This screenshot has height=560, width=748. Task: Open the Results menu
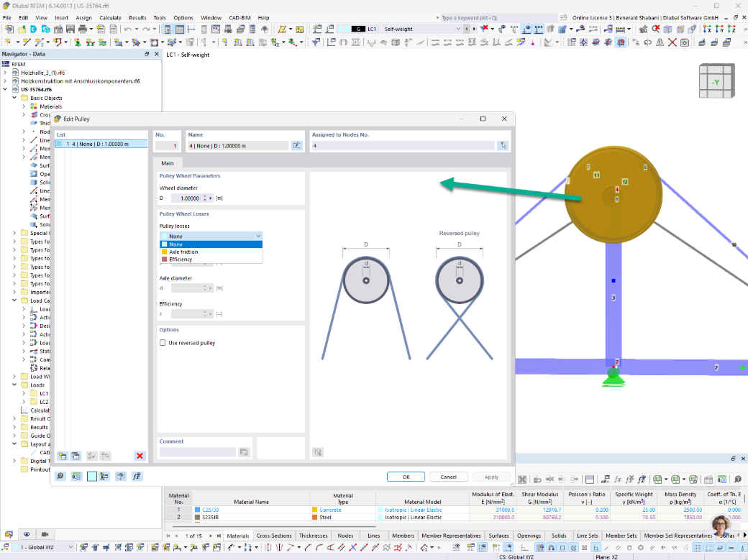coord(137,18)
